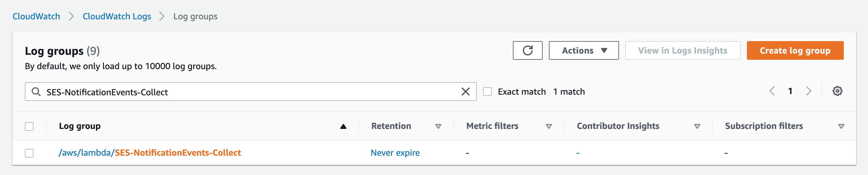Select the SES-NotificationEvents-Collect row checkbox
Screen dimensions: 868x175
(29, 153)
